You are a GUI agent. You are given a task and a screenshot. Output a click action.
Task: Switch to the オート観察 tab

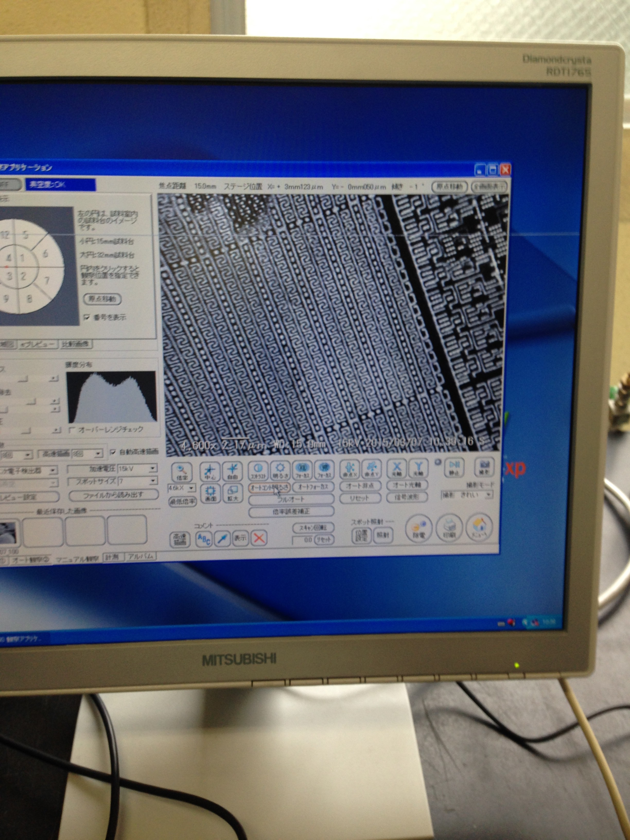pyautogui.click(x=30, y=560)
